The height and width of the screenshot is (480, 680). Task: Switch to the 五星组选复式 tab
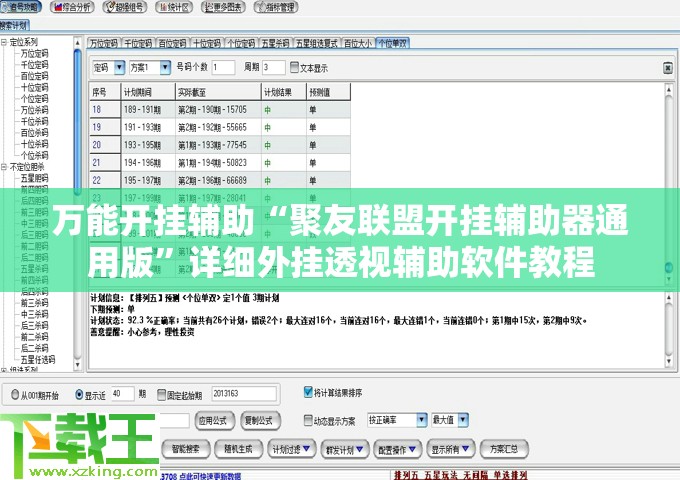pos(317,43)
